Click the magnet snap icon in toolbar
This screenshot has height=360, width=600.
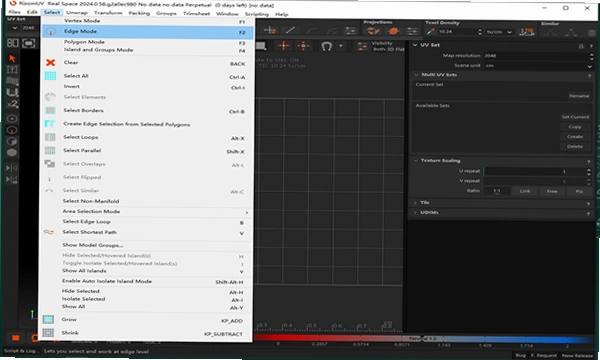coord(326,46)
